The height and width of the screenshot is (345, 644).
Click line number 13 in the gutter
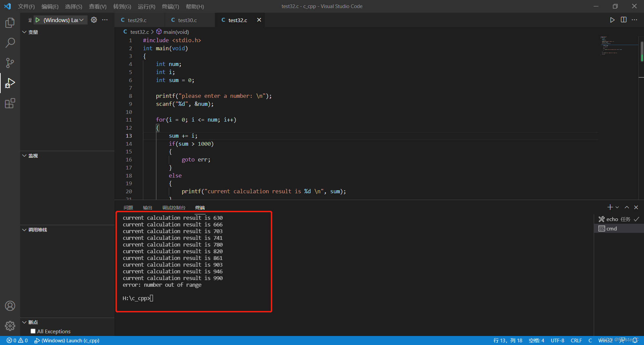[x=129, y=136]
